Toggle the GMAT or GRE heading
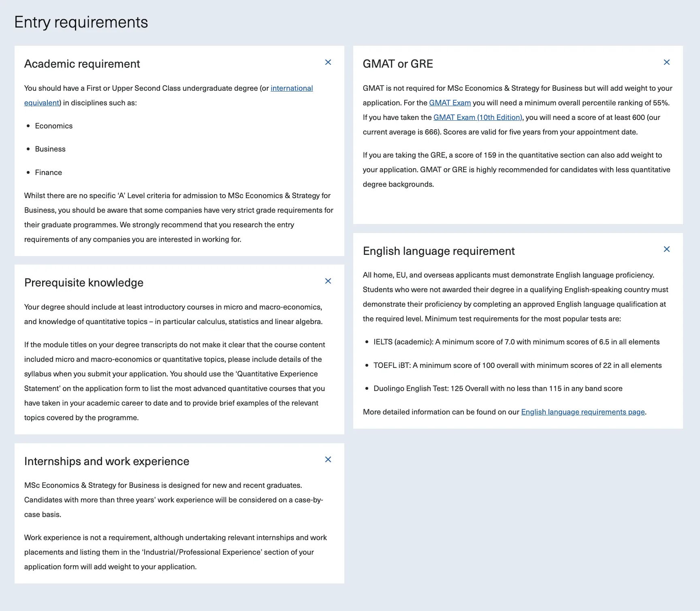The height and width of the screenshot is (611, 700). (x=398, y=64)
